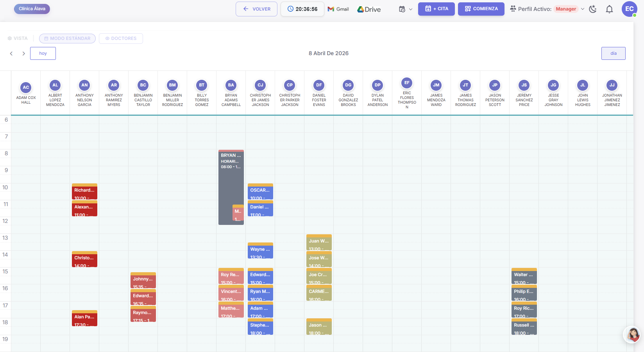Open the día view selector
This screenshot has height=352, width=644.
coord(613,53)
